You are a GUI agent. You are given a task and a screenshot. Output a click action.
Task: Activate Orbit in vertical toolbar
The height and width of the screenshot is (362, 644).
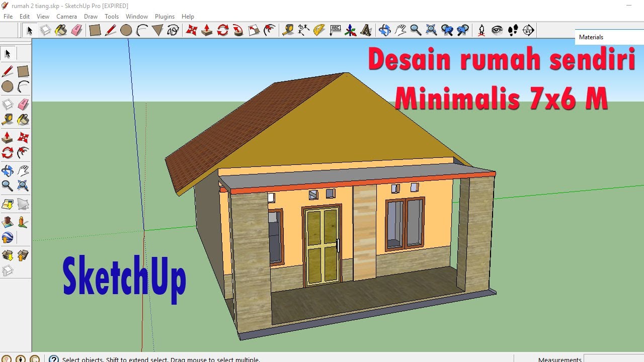(8, 170)
